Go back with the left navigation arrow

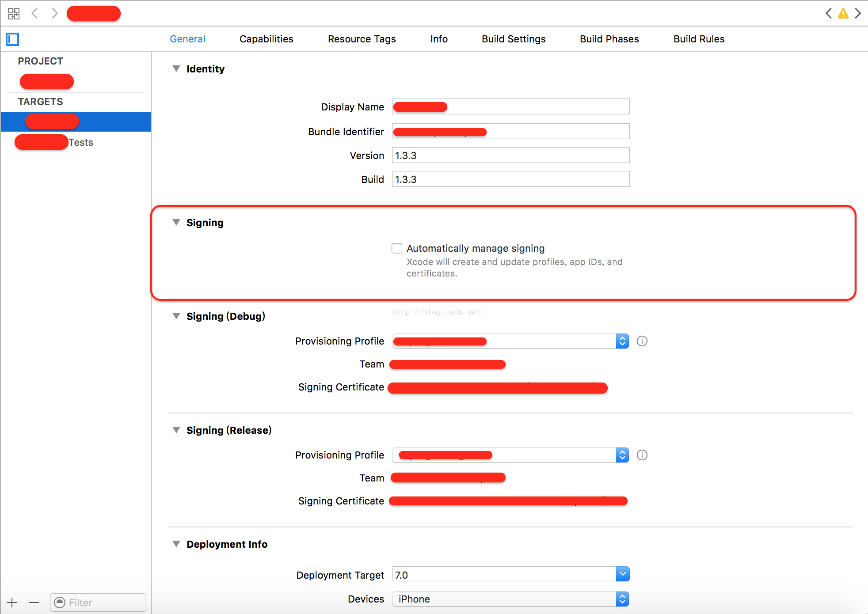click(34, 13)
